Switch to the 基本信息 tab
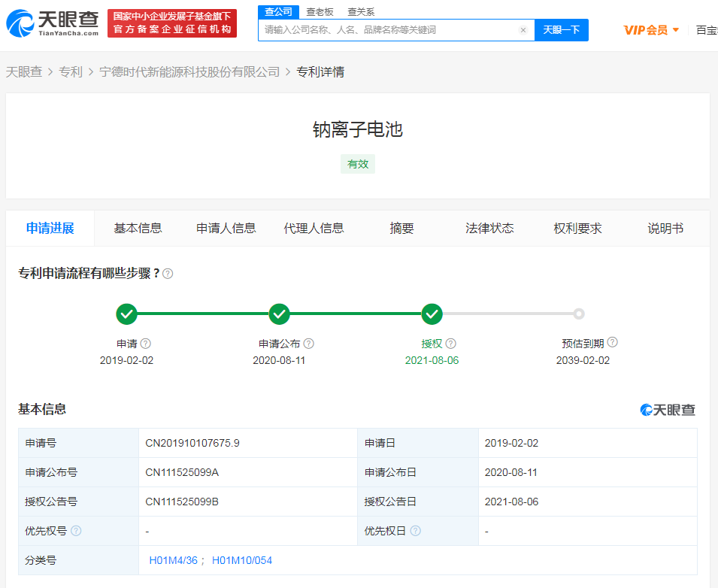Screen dimensions: 718x588 138,229
